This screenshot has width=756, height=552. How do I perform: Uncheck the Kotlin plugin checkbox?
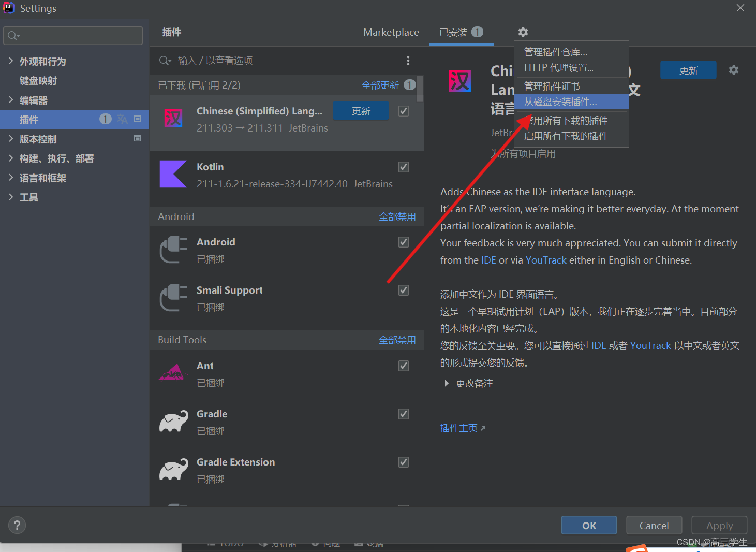pos(403,167)
